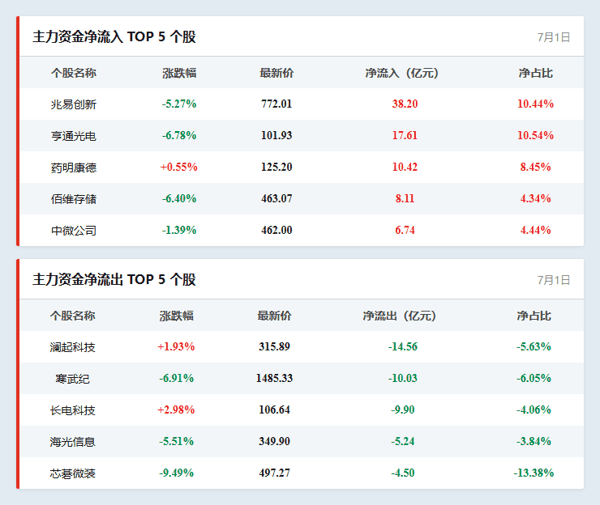
Task: Select stock name 亨通光电
Action: tap(73, 136)
